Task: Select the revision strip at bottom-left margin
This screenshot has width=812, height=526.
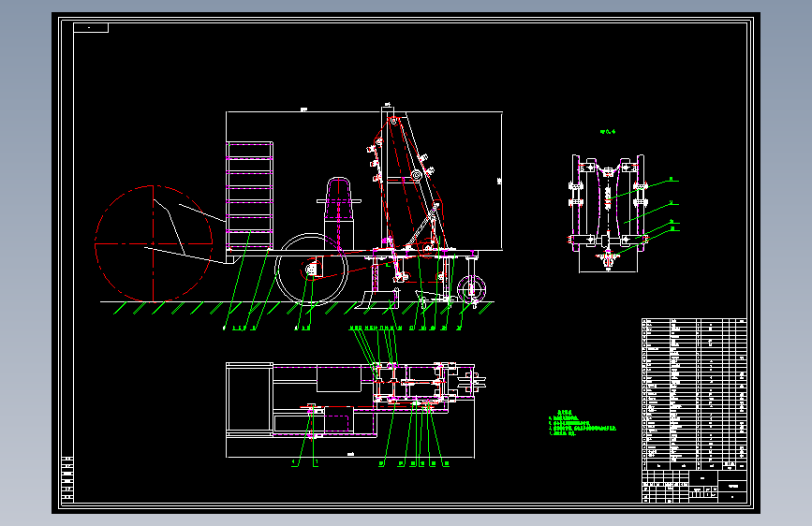Action: [67, 479]
